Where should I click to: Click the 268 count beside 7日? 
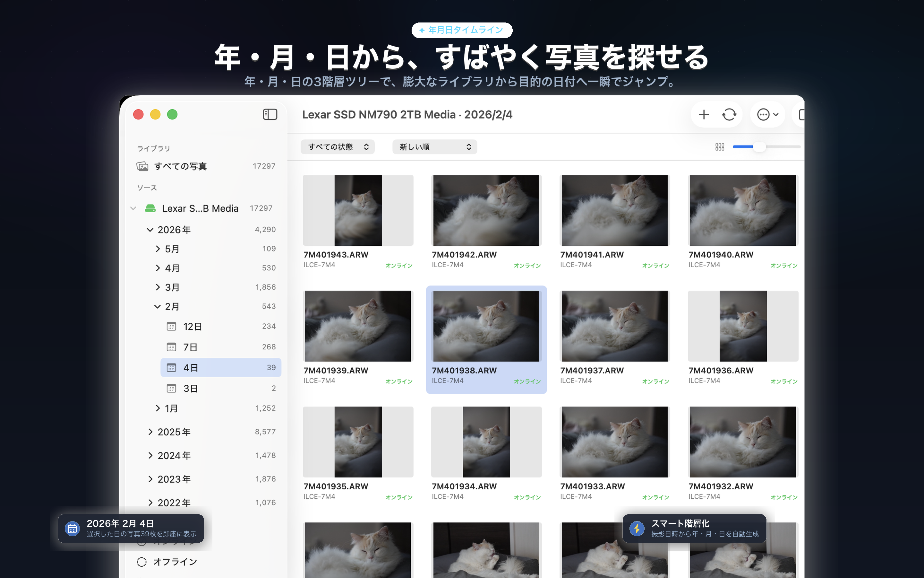tap(269, 347)
